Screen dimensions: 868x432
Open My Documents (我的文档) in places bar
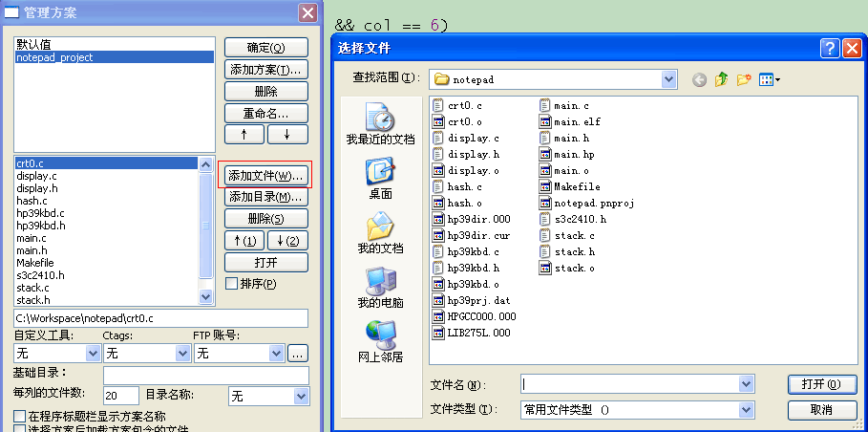click(380, 232)
